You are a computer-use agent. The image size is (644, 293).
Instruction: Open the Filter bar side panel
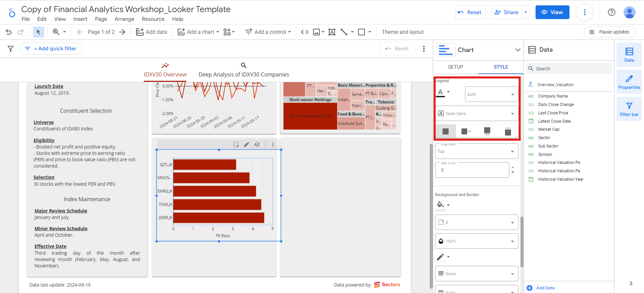coord(629,109)
